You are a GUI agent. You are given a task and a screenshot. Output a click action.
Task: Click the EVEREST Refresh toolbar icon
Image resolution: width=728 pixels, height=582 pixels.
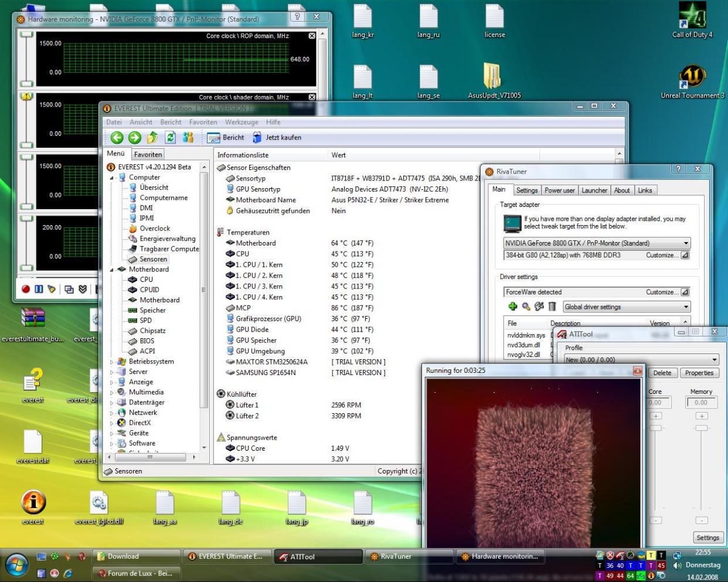tap(170, 137)
